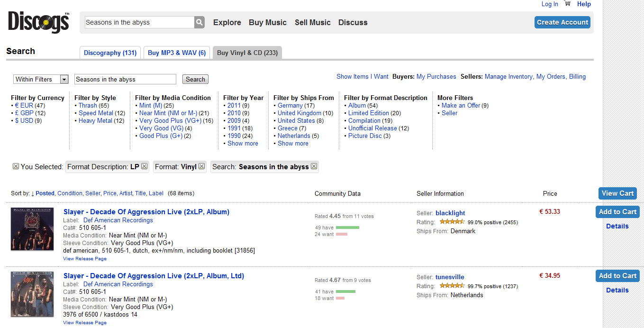This screenshot has height=328, width=644.
Task: Click into the header search field
Action: coord(139,22)
